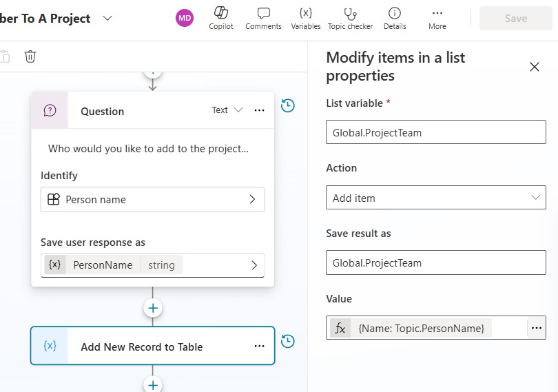Image resolution: width=558 pixels, height=392 pixels.
Task: Click the entity icon beside Person name
Action: tap(54, 199)
